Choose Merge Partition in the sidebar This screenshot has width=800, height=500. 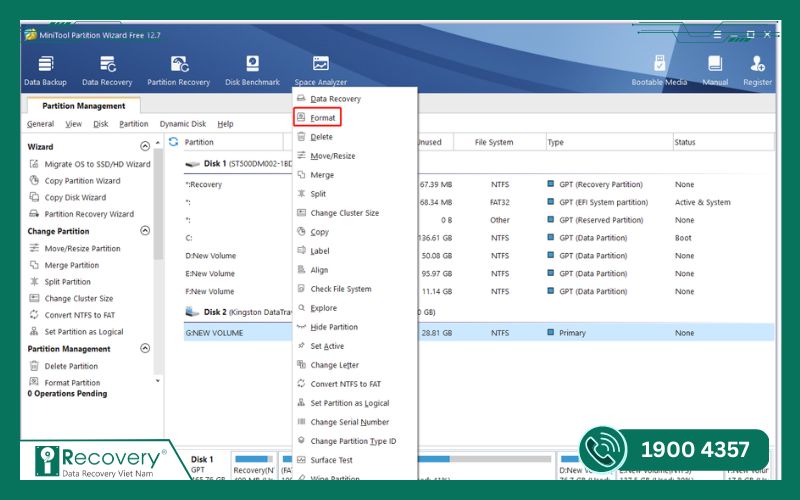click(65, 265)
